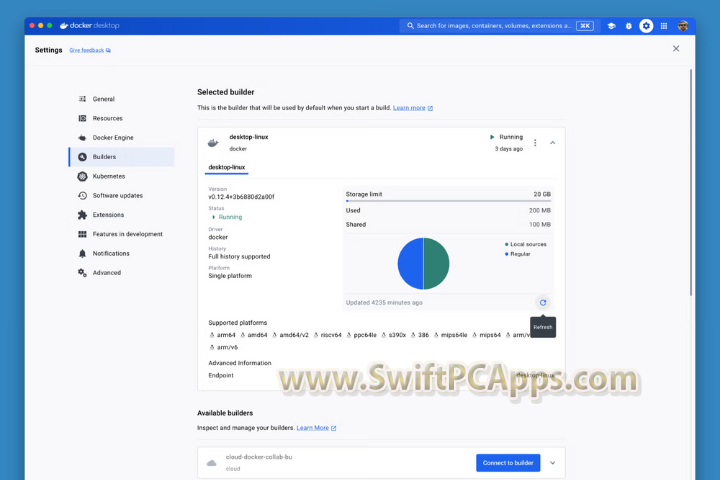Click the desktop-linux builder whale icon
The height and width of the screenshot is (480, 720).
(x=213, y=143)
